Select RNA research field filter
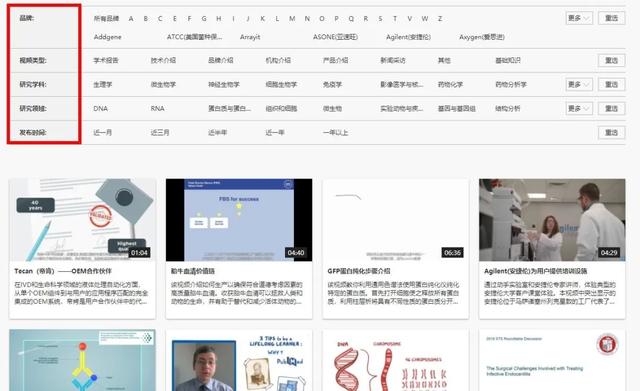Image resolution: width=640 pixels, height=391 pixels. coord(158,109)
